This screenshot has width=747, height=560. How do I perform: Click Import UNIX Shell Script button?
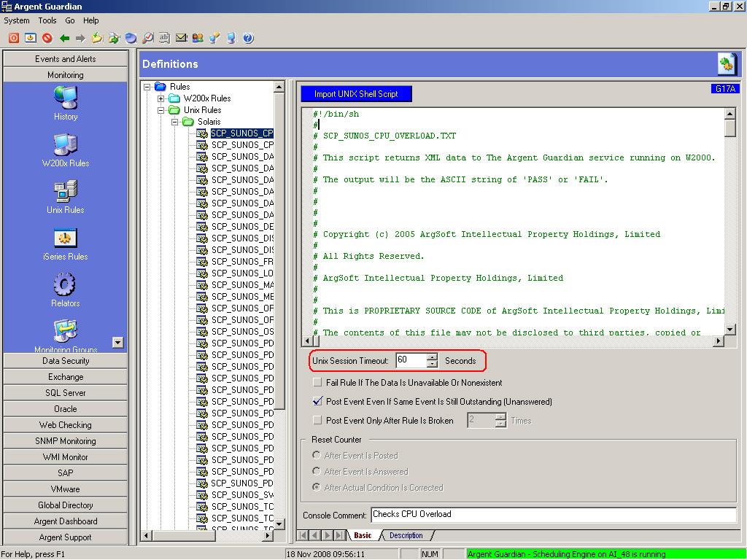click(356, 94)
